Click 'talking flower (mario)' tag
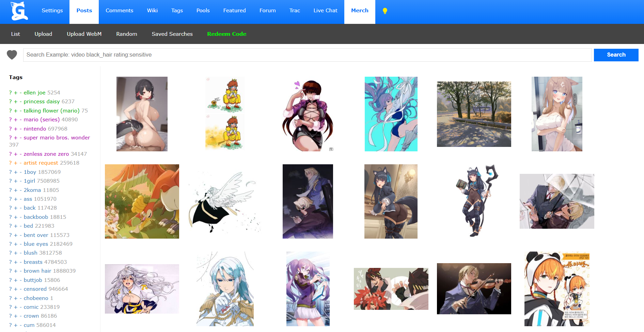Viewport: 644px width, 332px height. pos(51,111)
